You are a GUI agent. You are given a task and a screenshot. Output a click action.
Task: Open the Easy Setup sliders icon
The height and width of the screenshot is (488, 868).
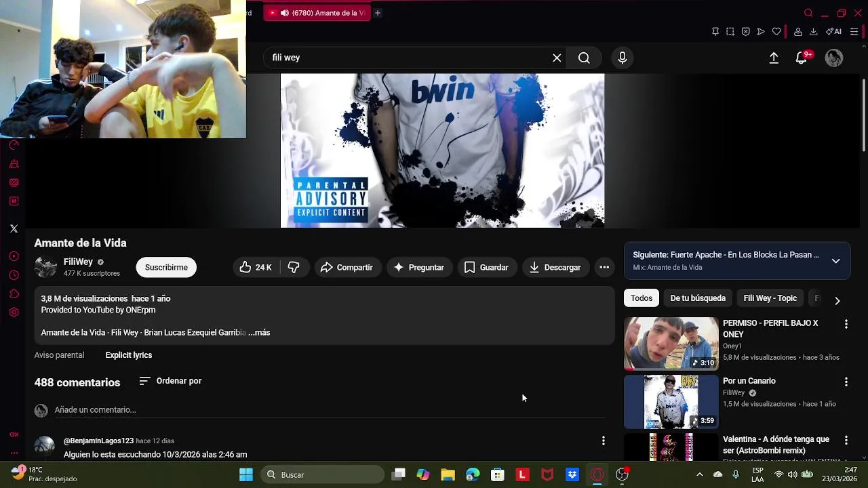[x=854, y=31]
